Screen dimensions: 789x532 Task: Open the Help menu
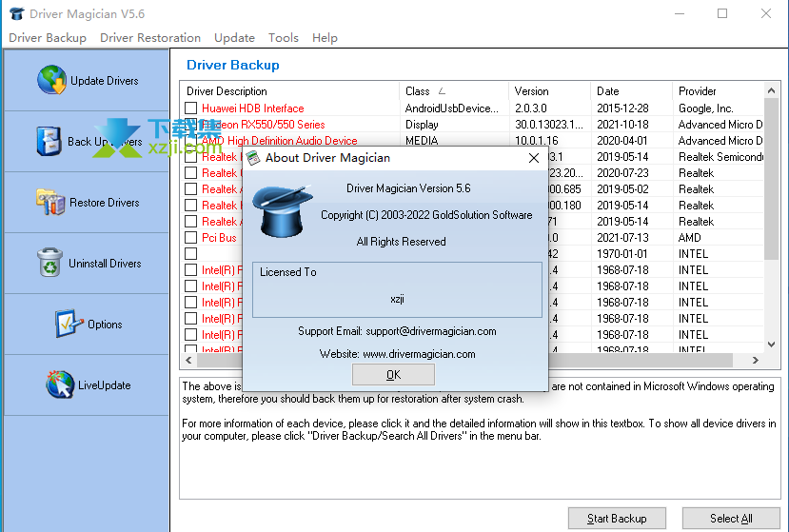pos(325,38)
